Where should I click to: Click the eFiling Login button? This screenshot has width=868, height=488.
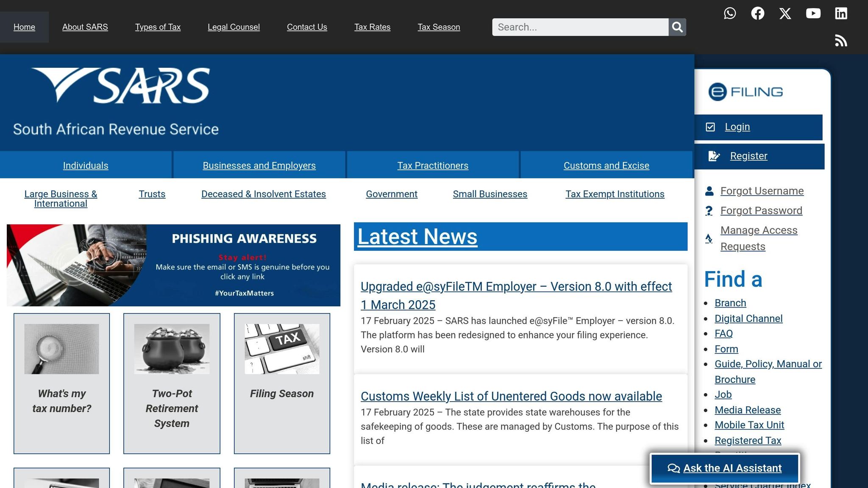click(x=758, y=127)
